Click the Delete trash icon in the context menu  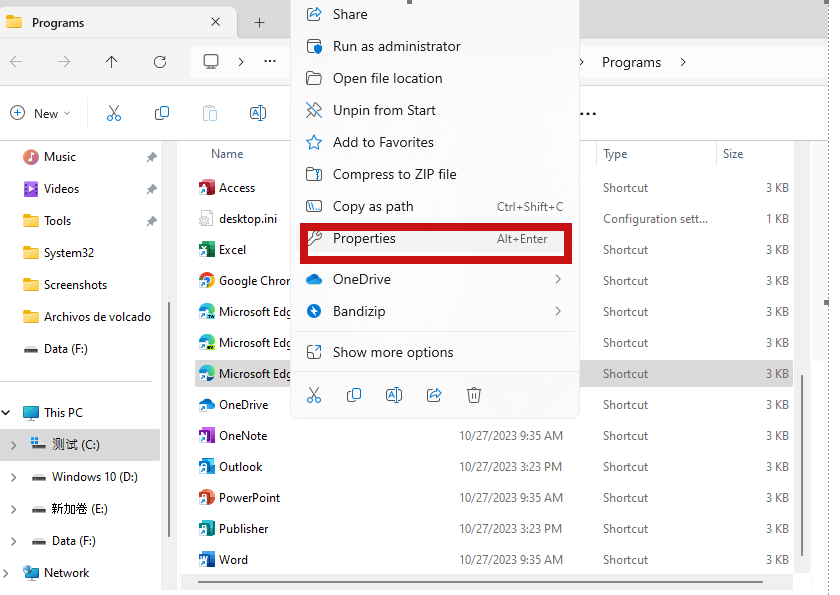coord(474,395)
